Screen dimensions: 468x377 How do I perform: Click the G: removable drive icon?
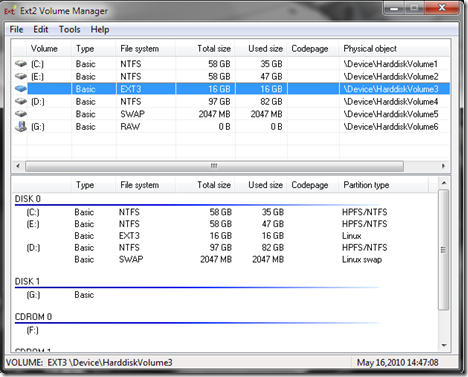[21, 126]
